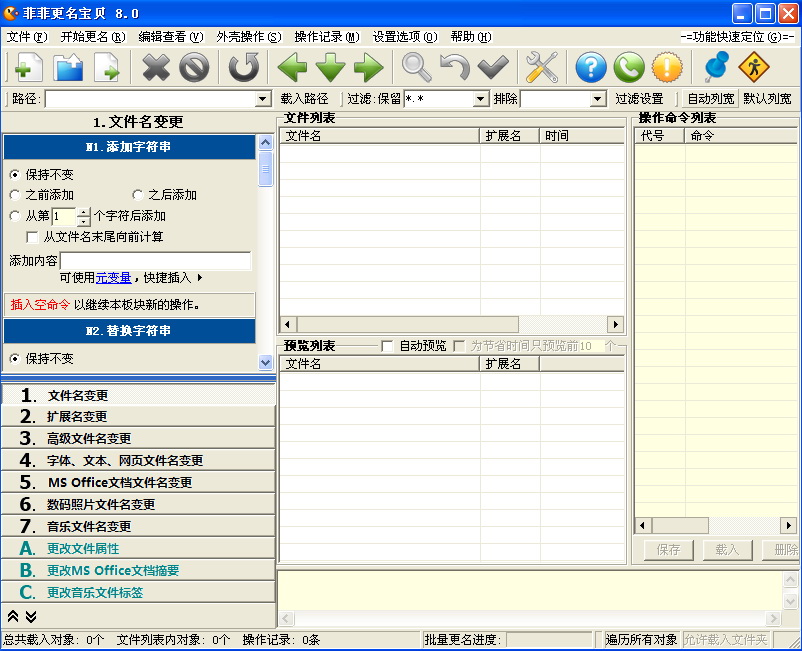
Task: Increase the character position spinner
Action: (84, 212)
